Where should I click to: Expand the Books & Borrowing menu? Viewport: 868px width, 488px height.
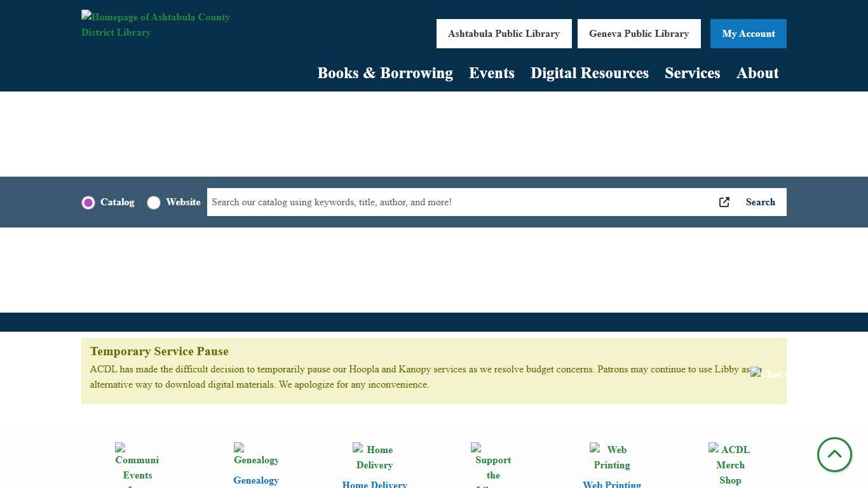(385, 73)
